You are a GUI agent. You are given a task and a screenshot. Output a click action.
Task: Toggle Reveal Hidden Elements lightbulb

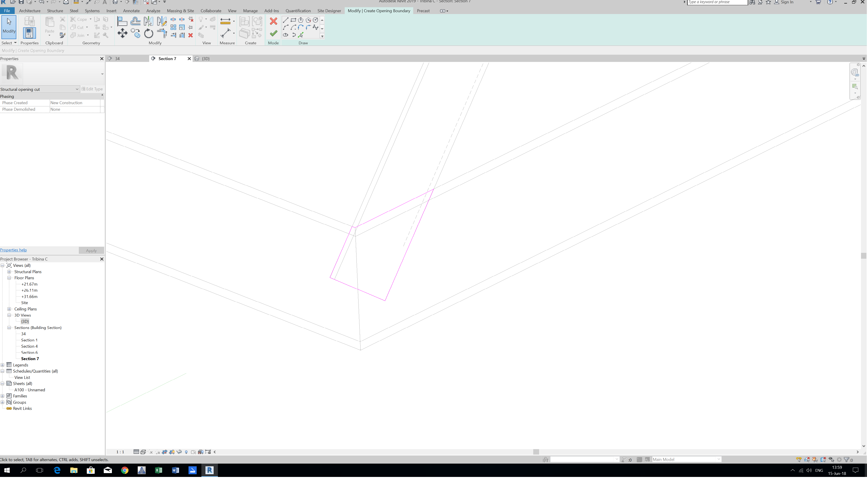point(186,452)
